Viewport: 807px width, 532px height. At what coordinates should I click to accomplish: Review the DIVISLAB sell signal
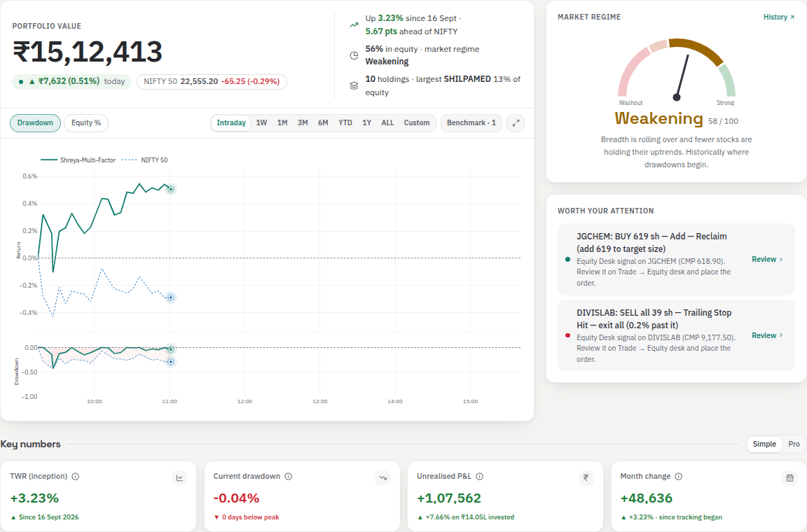[x=767, y=335]
